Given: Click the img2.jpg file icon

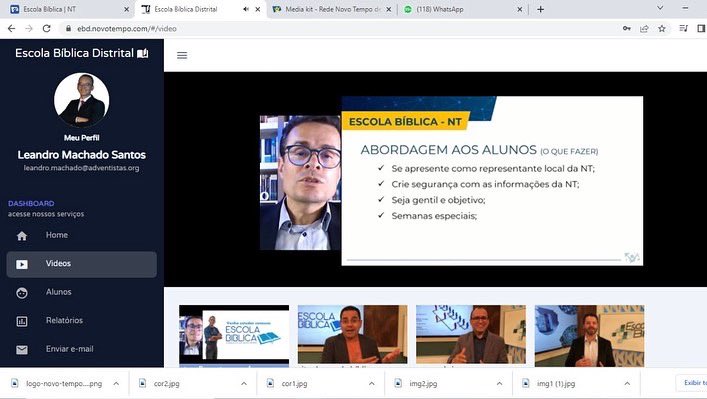Looking at the screenshot, I should (398, 383).
